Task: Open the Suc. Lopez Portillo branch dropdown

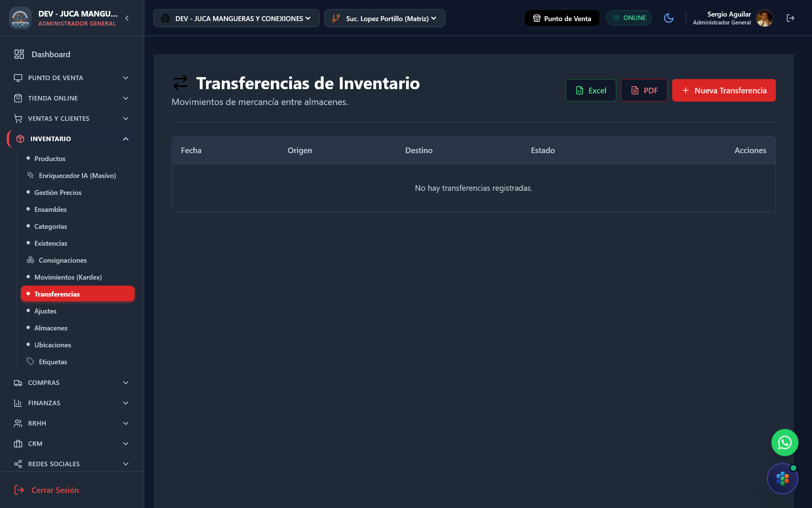Action: [x=385, y=18]
